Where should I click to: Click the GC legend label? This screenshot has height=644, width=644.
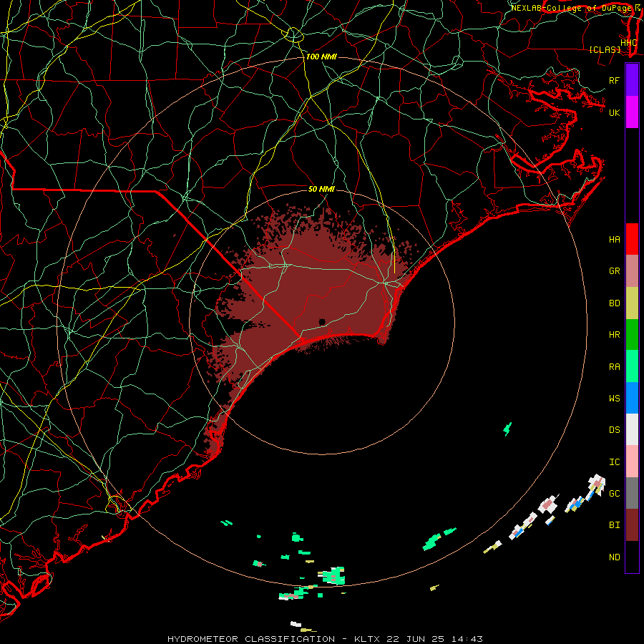[615, 494]
